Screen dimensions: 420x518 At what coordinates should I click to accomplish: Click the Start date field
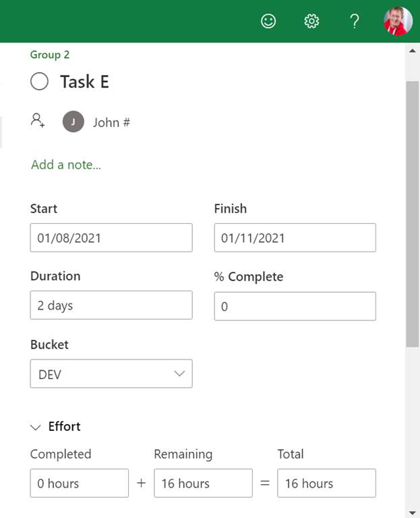coord(111,238)
